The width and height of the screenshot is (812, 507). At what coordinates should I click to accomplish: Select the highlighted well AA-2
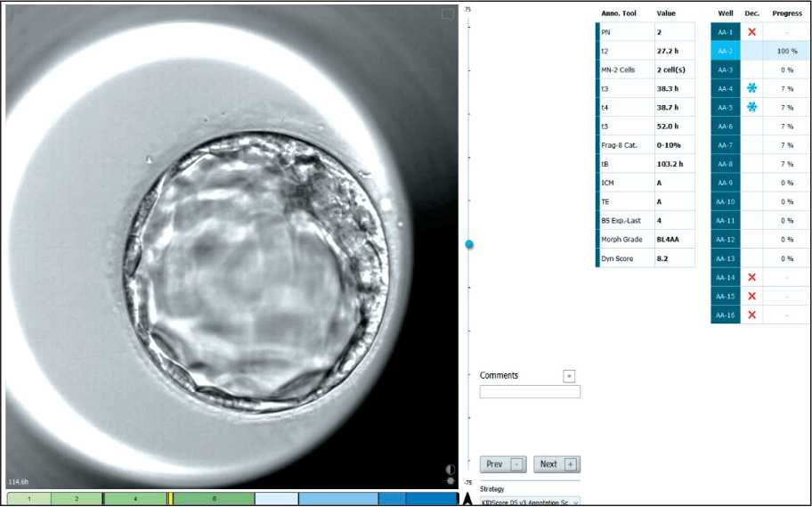click(725, 51)
